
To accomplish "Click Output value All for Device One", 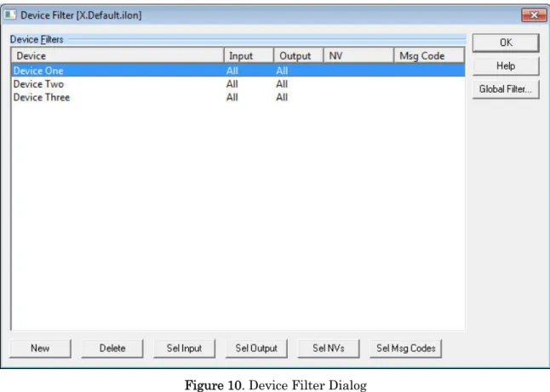I will pos(282,71).
